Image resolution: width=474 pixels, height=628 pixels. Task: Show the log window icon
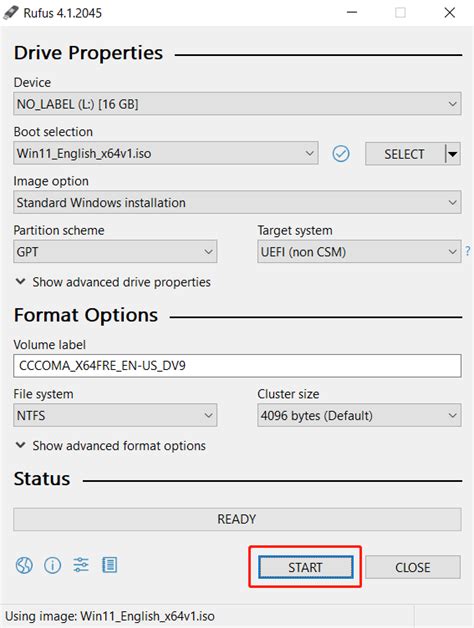109,565
